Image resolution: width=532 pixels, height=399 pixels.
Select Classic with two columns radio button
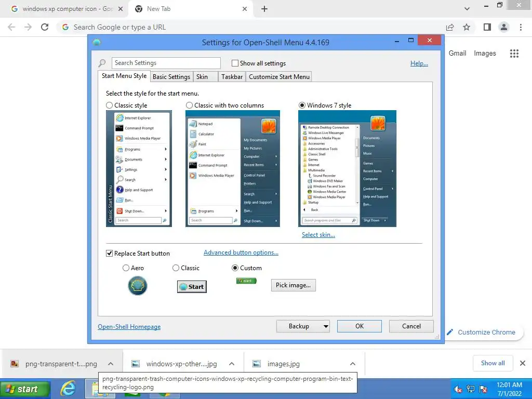189,105
